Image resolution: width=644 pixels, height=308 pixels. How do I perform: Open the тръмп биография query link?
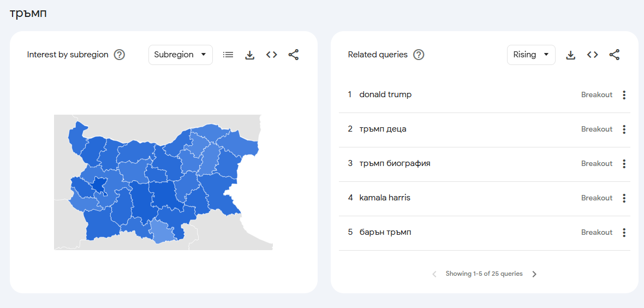coord(395,163)
